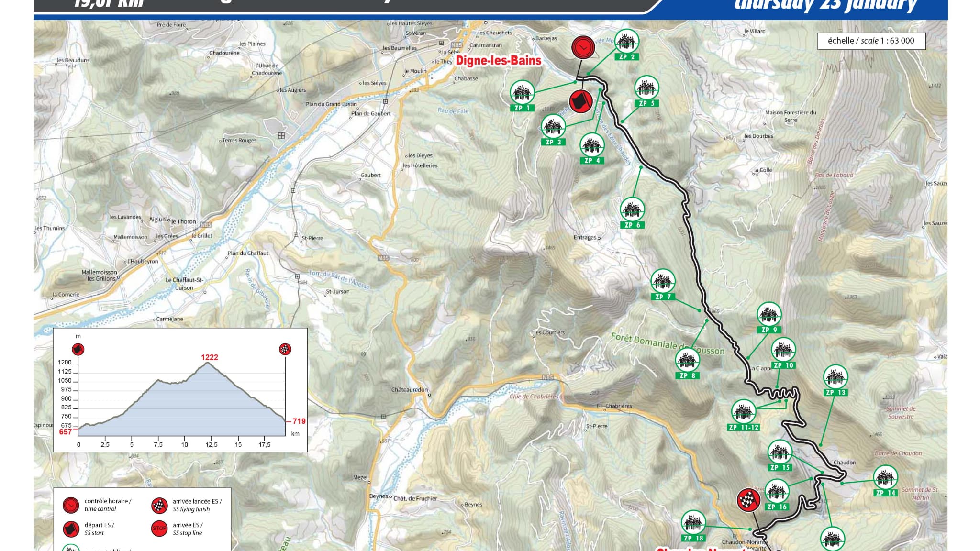The height and width of the screenshot is (551, 980).
Task: Click the Terres Rouges label
Action: tap(239, 140)
